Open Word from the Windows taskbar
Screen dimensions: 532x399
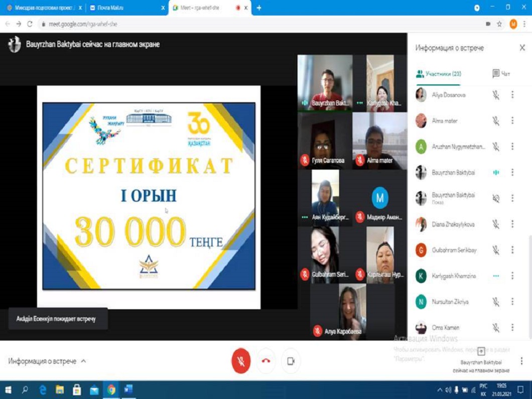tap(128, 390)
